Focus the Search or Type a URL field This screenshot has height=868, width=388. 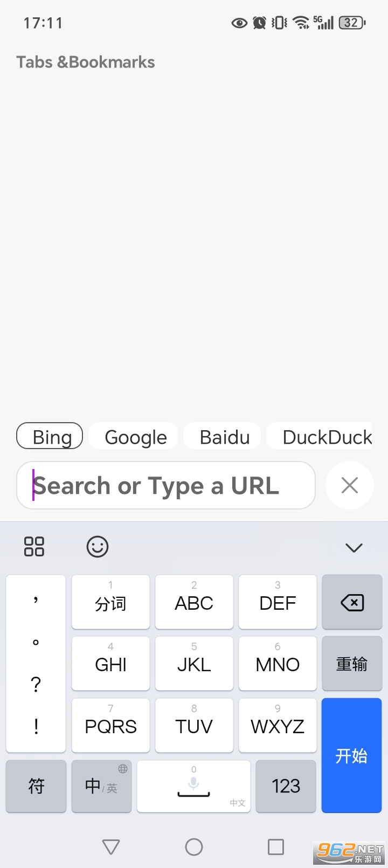tap(166, 485)
